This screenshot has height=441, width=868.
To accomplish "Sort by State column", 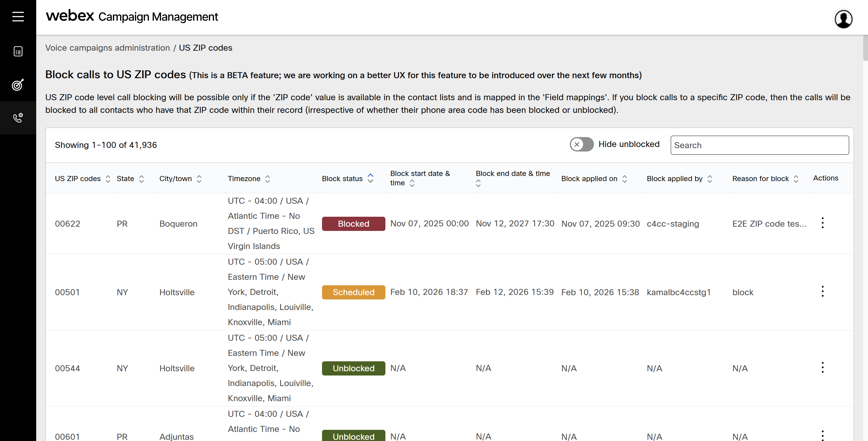I will [142, 179].
